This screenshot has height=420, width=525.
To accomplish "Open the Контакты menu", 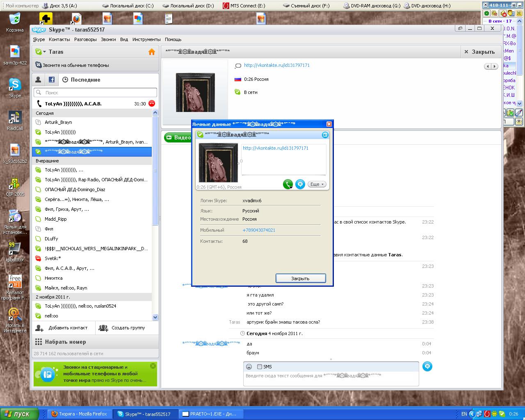I will tap(59, 39).
